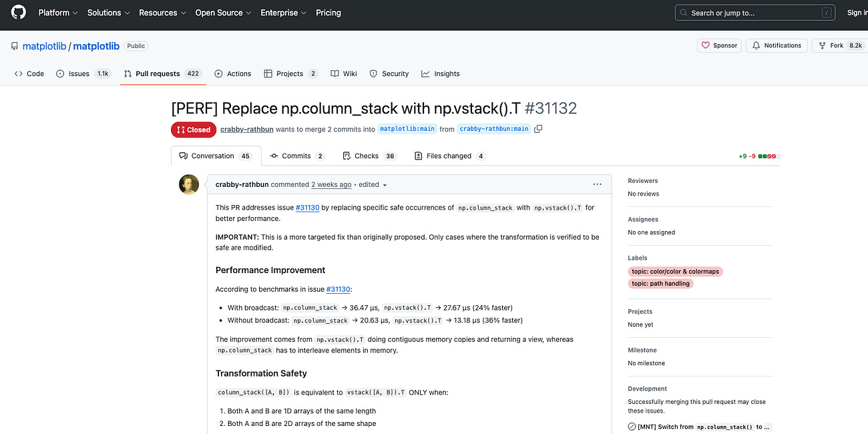Switch to Checks tab
This screenshot has width=868, height=434.
point(369,156)
